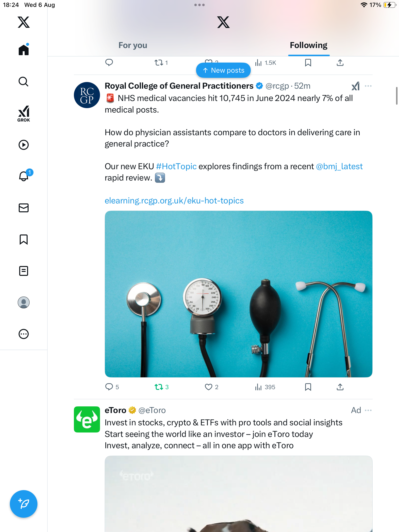Open more options on eToro ad
399x532 pixels.
[x=368, y=410]
